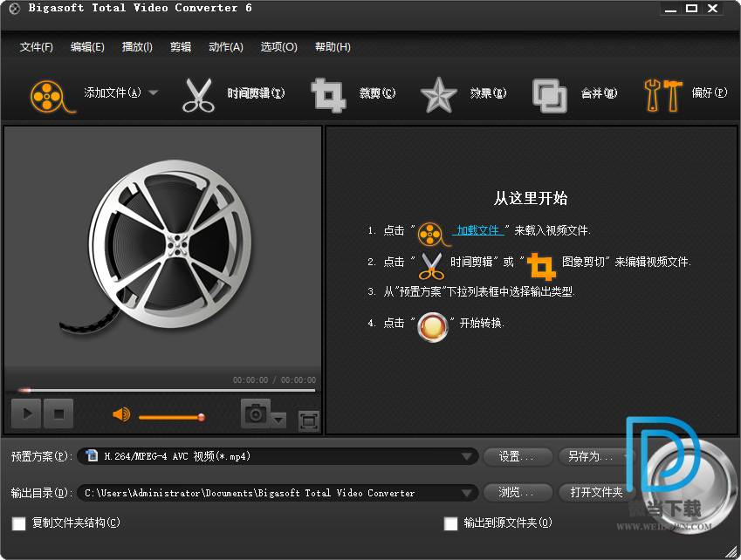Click the orange crop icon in step 2
Viewport: 741px width, 560px height.
[541, 266]
